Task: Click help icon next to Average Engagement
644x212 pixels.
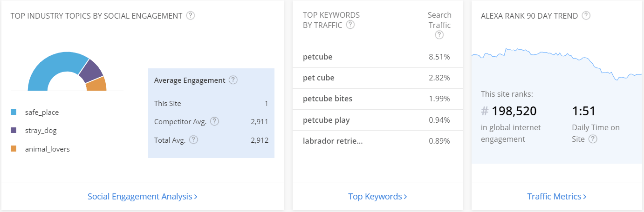Action: (x=233, y=80)
